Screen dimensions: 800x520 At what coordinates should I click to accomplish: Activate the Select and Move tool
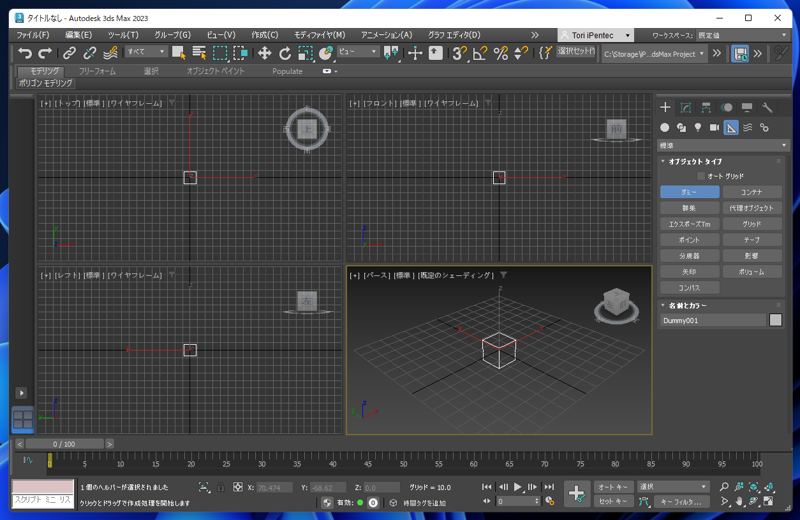click(x=264, y=53)
